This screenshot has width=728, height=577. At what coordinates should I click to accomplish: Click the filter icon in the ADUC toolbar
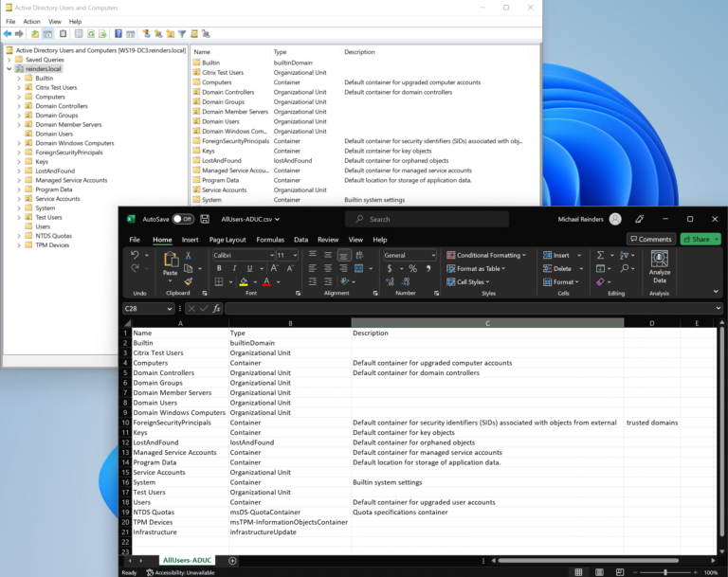pos(182,34)
